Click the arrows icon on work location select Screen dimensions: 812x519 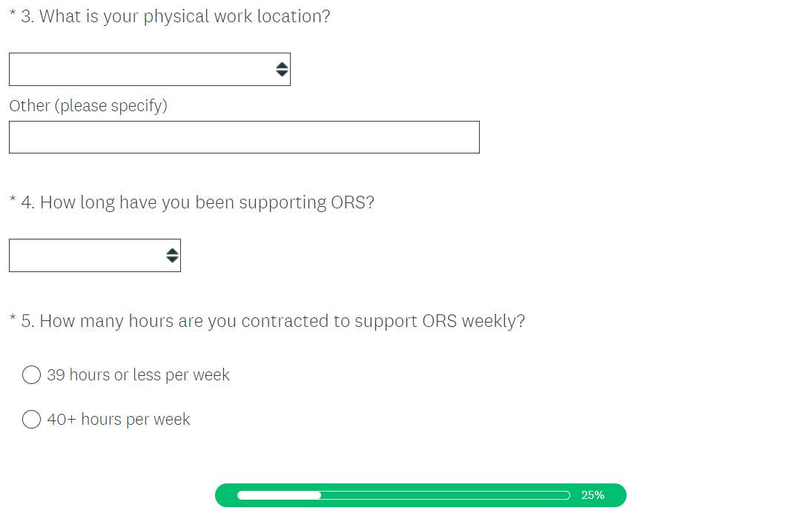[282, 70]
